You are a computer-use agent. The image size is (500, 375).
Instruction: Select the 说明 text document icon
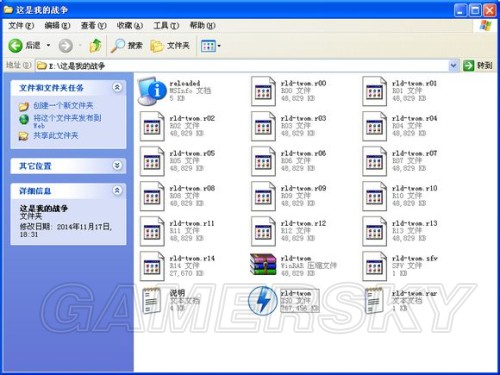coord(151,301)
